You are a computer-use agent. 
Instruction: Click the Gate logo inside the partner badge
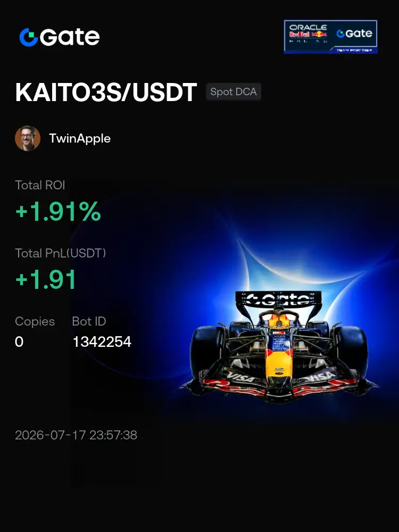(x=354, y=33)
